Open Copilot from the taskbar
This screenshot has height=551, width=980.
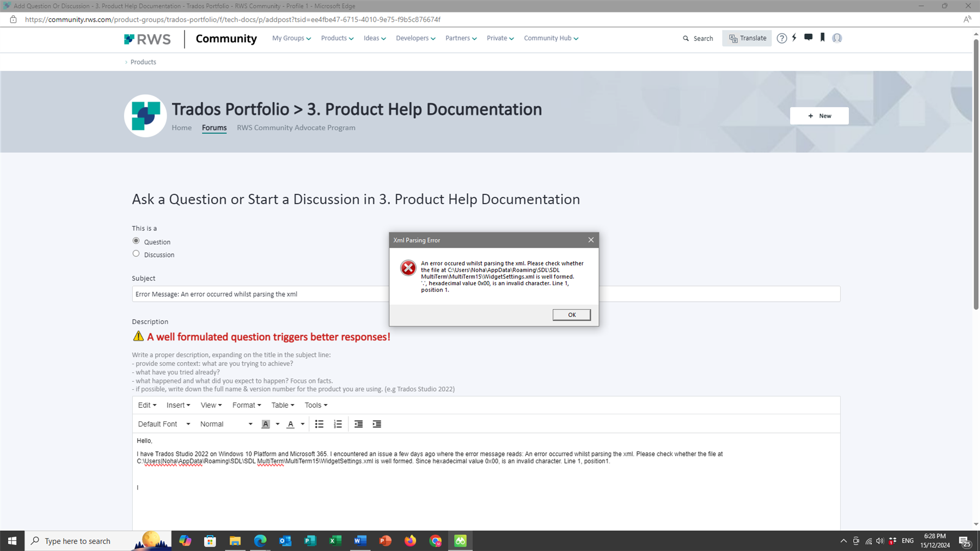point(185,541)
